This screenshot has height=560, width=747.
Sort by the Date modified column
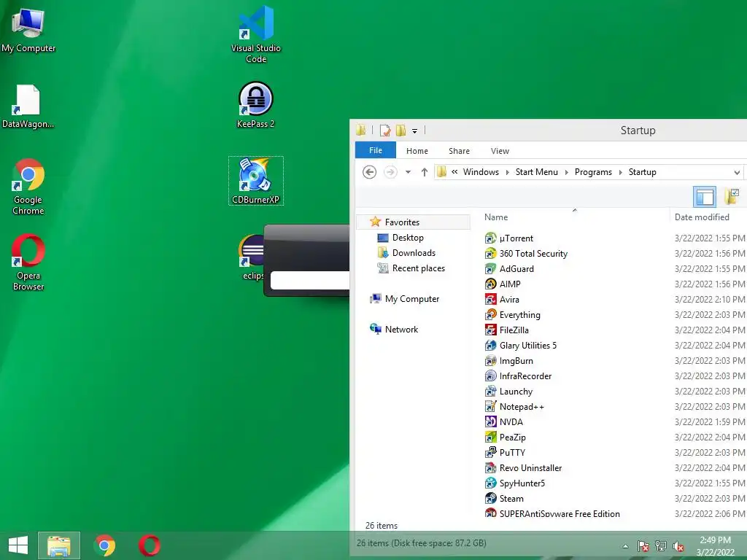(702, 217)
